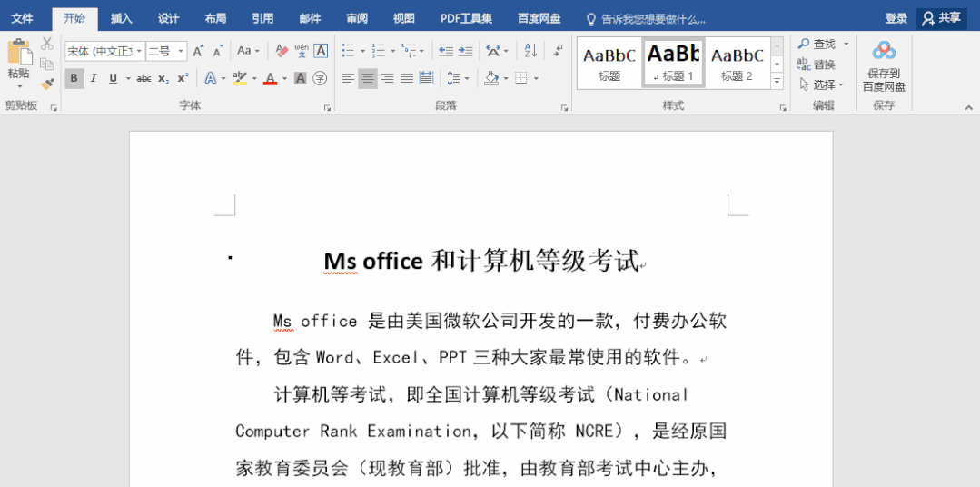The width and height of the screenshot is (980, 487).
Task: Open the font dialog launcher
Action: [x=327, y=107]
